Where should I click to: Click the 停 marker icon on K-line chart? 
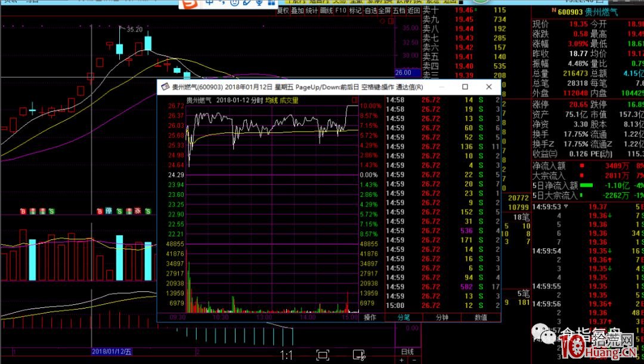click(109, 211)
